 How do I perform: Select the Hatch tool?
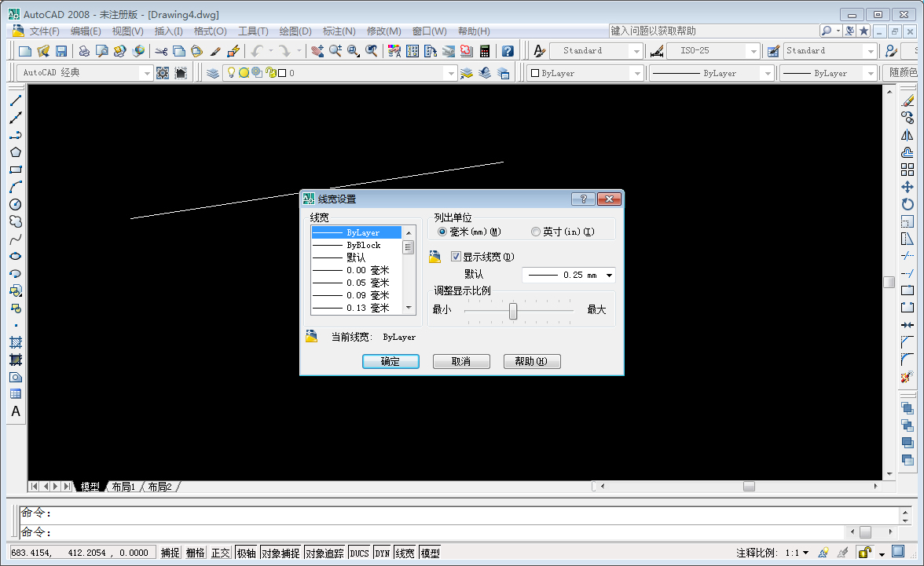point(16,342)
